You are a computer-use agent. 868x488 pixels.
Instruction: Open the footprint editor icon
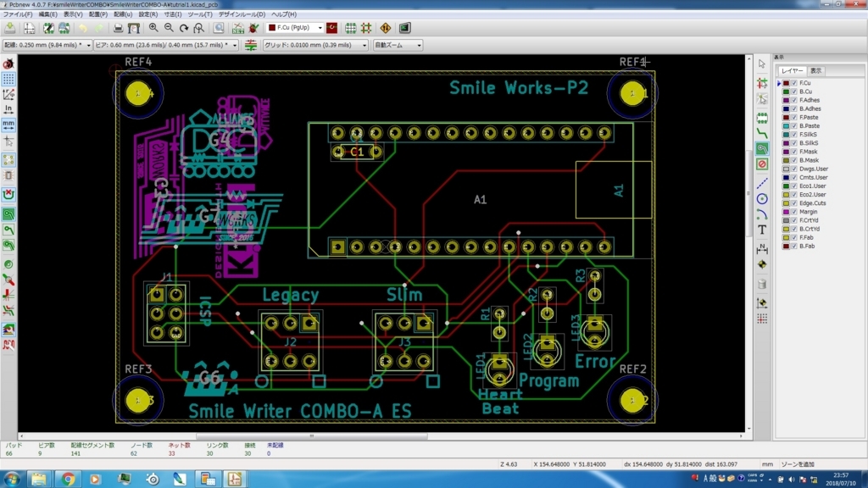[x=48, y=28]
